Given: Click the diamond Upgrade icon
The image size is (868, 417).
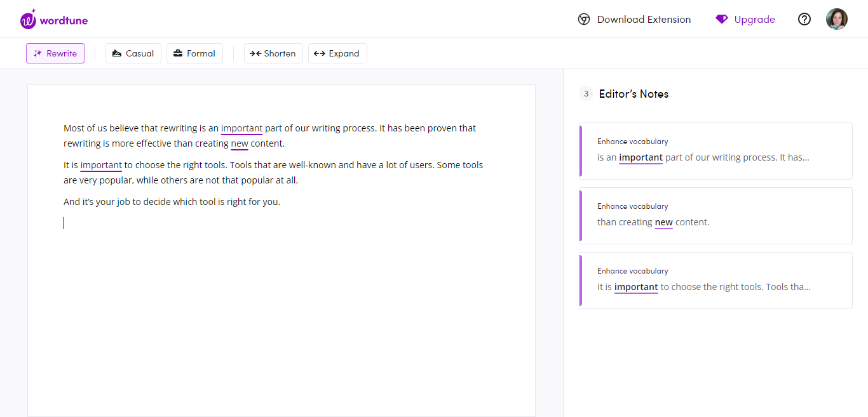Looking at the screenshot, I should 721,20.
